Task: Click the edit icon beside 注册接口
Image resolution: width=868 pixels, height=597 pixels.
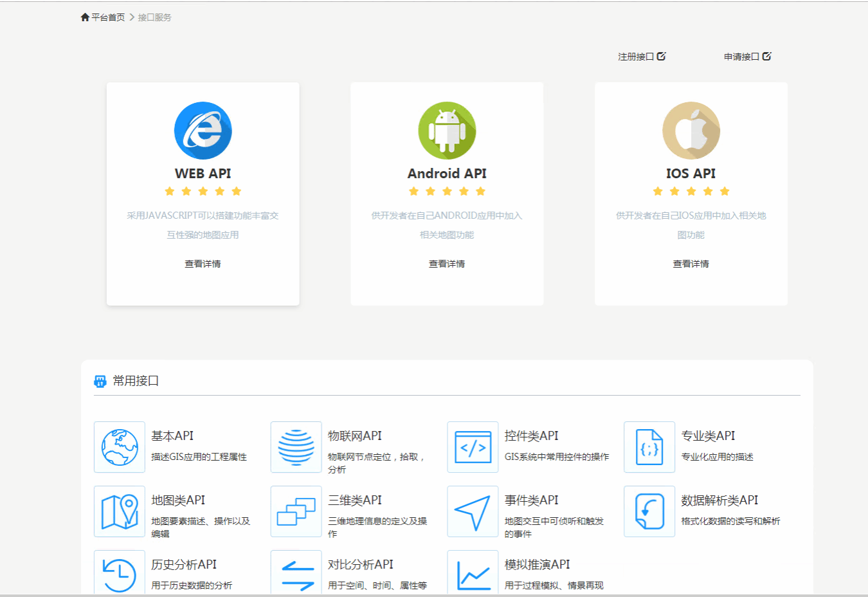Action: (x=661, y=56)
